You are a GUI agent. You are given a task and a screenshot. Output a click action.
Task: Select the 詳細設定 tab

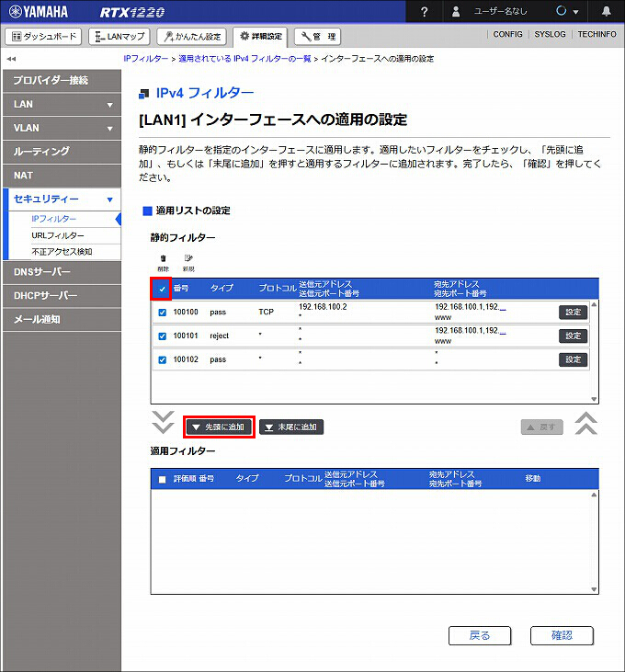coord(260,37)
